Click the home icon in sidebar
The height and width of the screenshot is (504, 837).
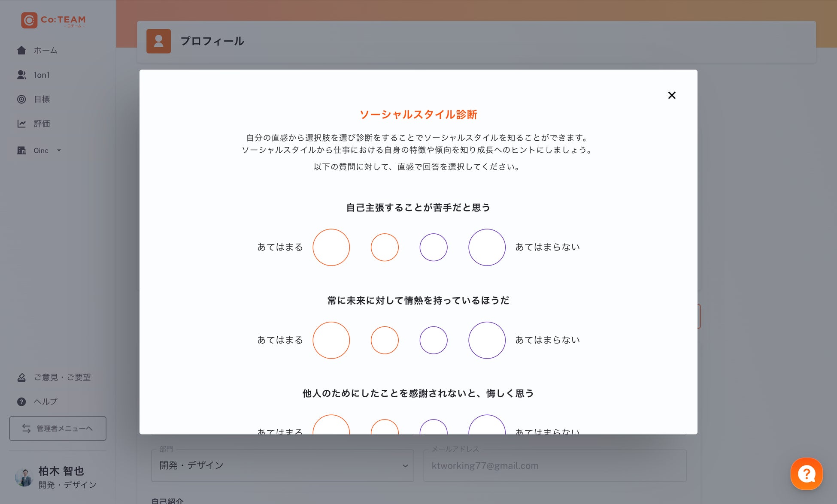click(x=21, y=50)
